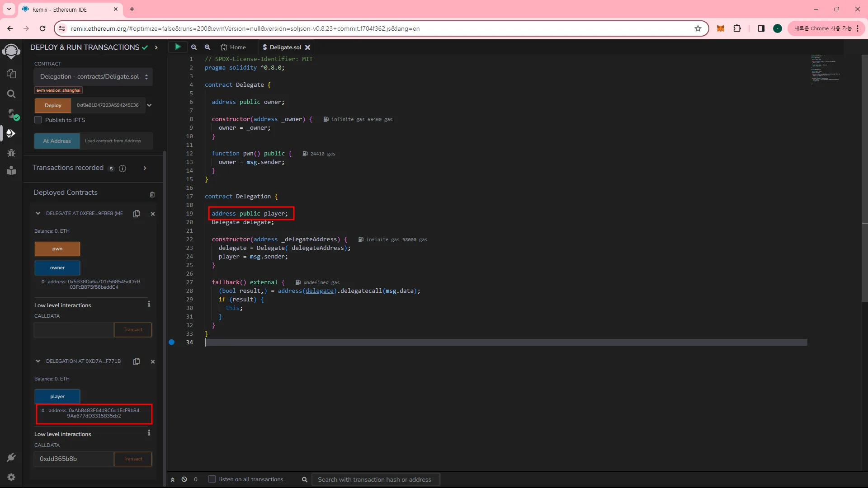
Task: Check listen on all transactions box
Action: pos(212,479)
